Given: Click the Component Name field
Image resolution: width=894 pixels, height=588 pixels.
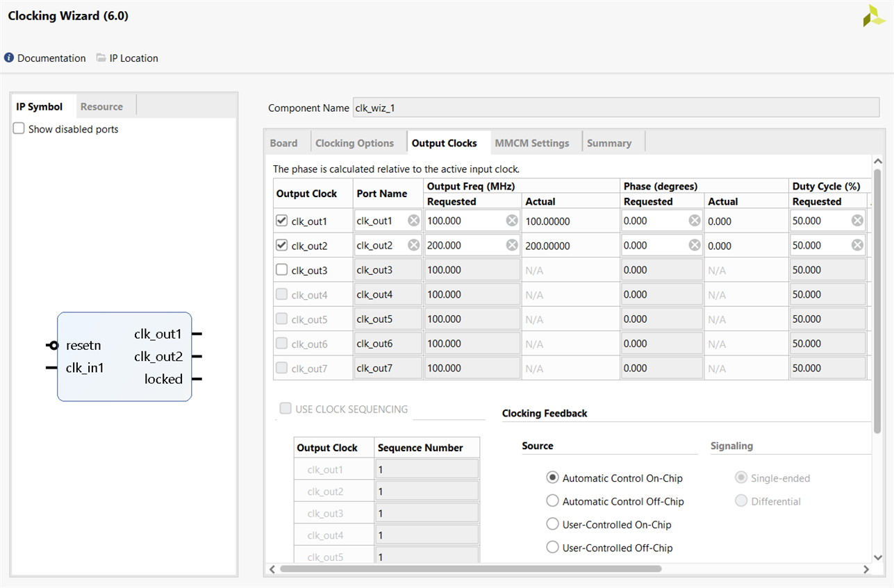Looking at the screenshot, I should pos(616,108).
